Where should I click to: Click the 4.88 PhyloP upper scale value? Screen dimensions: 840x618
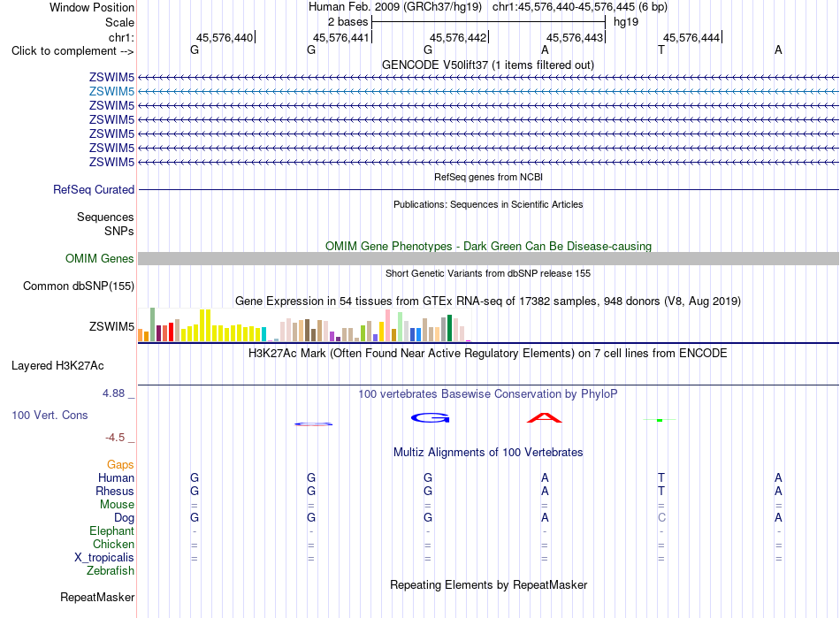click(x=113, y=393)
